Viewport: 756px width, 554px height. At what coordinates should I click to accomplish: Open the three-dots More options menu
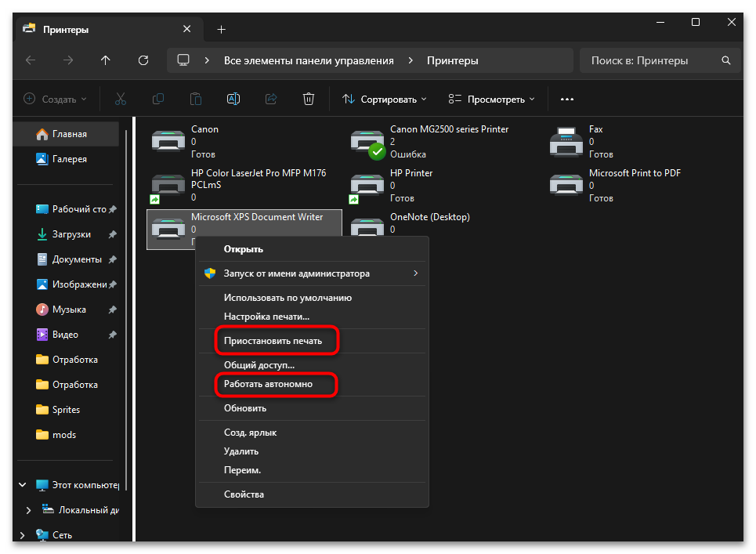click(x=567, y=100)
